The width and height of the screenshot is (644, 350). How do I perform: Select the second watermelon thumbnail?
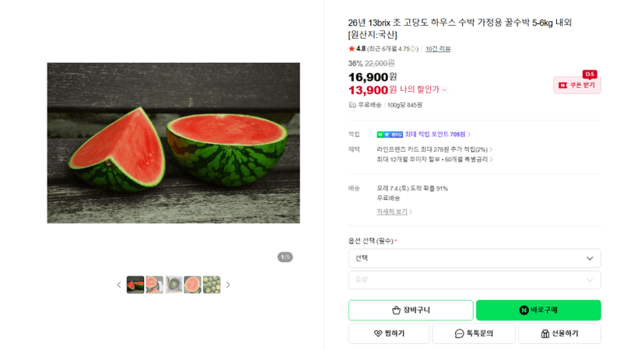pyautogui.click(x=155, y=285)
